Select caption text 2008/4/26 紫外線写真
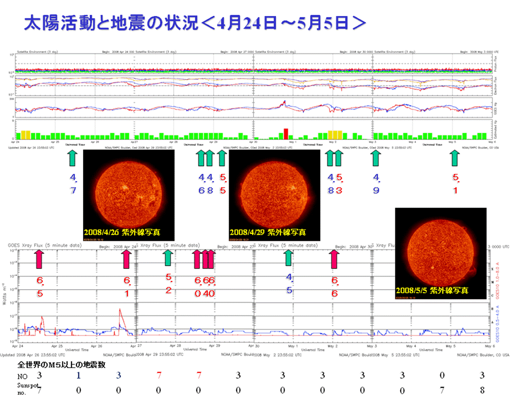This screenshot has height=399, width=532. click(122, 232)
